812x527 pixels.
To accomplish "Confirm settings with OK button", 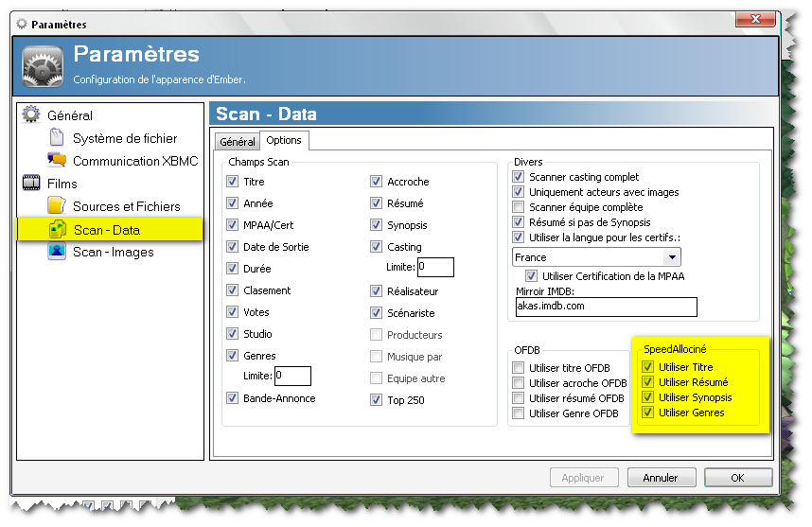I will pos(738,477).
